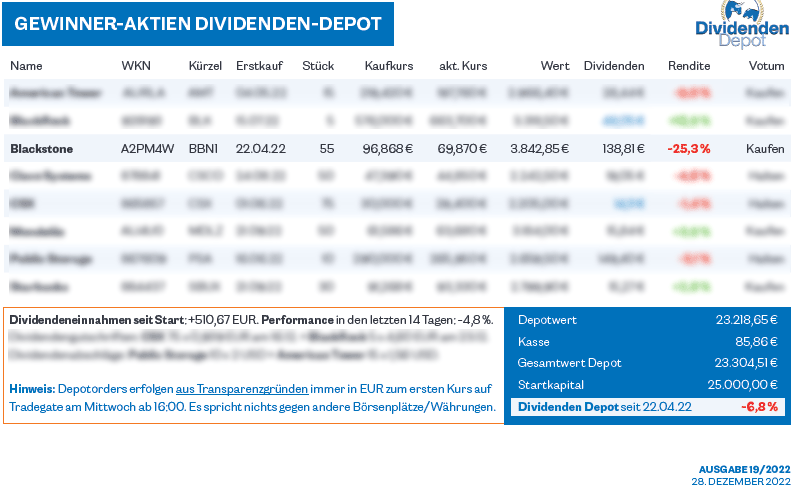Select the Kürzel column header
Viewport: 793px width, 487px height.
(205, 66)
